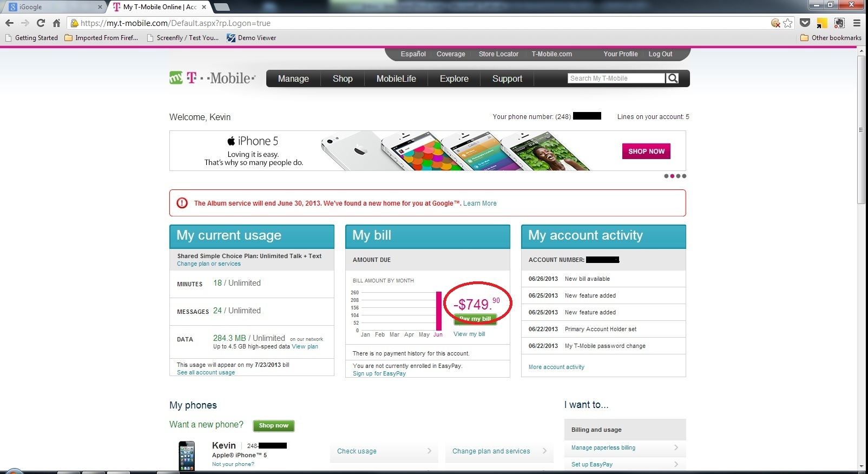Click Not your phone? link
The height and width of the screenshot is (474, 868).
pyautogui.click(x=233, y=464)
